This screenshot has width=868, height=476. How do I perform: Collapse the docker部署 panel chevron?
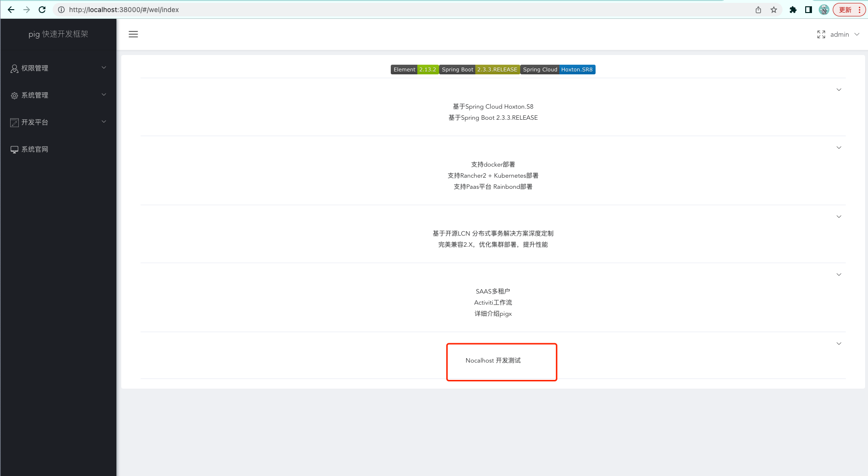tap(839, 148)
